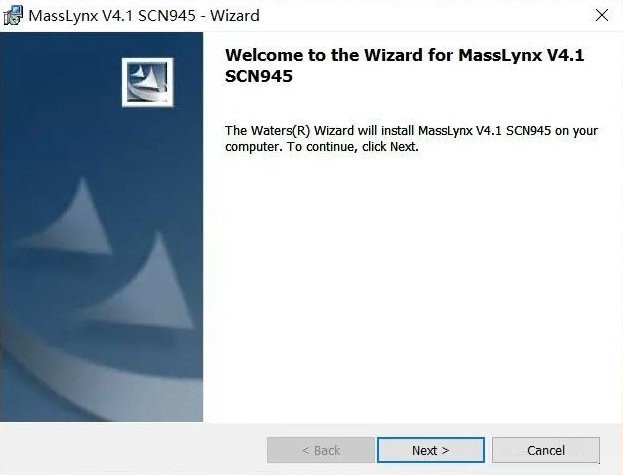This screenshot has width=623, height=475.
Task: Click the installer icon in the title bar
Action: (13, 15)
